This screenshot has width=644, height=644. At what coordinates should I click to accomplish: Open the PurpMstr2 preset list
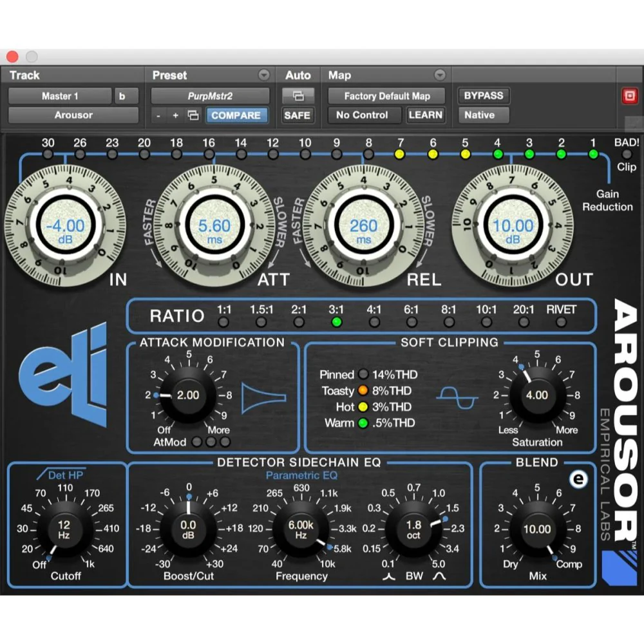coord(211,96)
